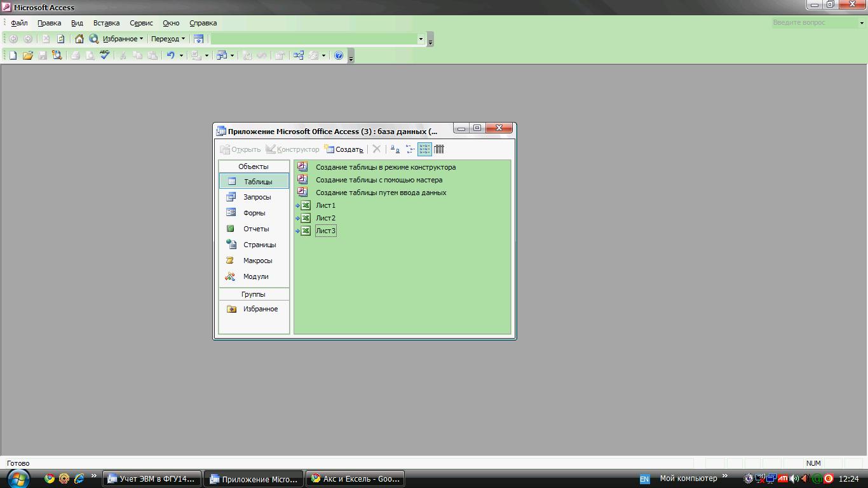This screenshot has width=868, height=488.
Task: Click the Chrome icon in Quick Launch
Action: coord(50,478)
